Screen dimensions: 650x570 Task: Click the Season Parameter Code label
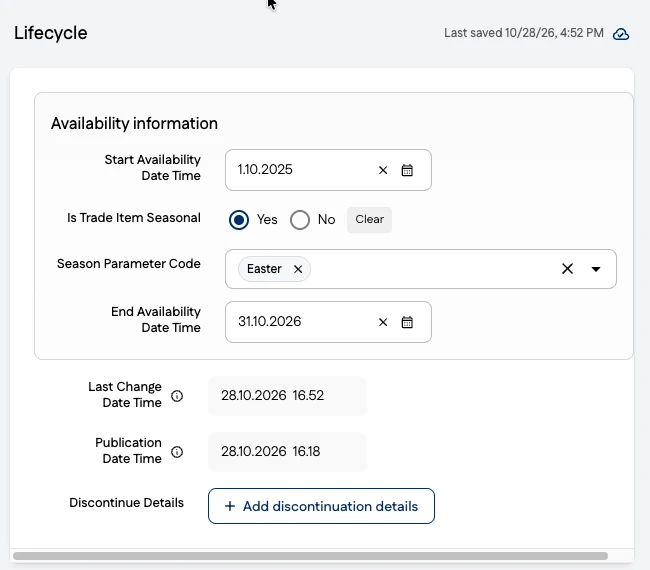[129, 264]
